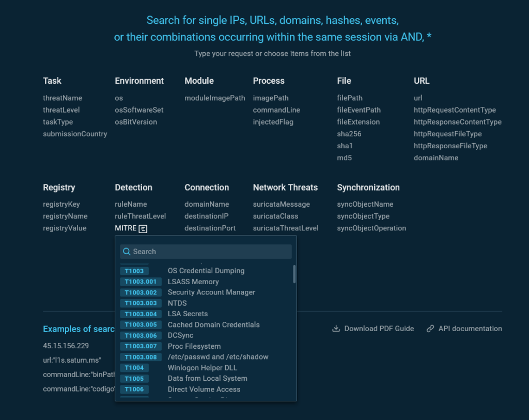529x420 pixels.
Task: Select the suricataMessage filter
Action: click(281, 205)
